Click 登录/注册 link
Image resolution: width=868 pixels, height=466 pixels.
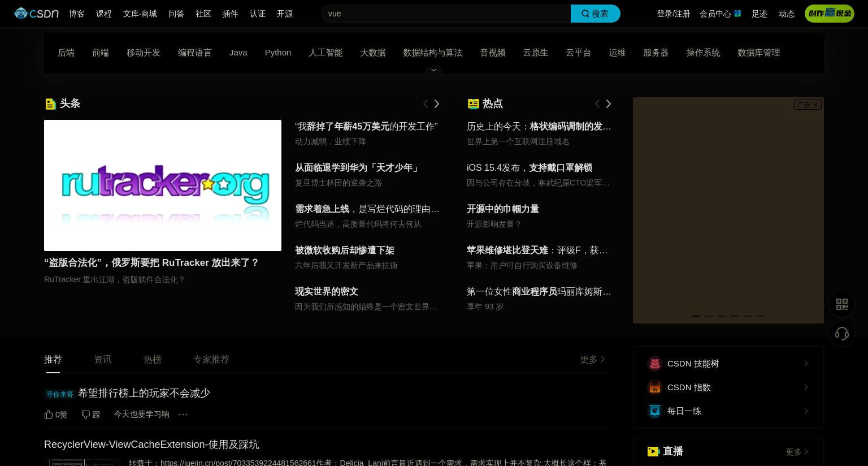674,14
